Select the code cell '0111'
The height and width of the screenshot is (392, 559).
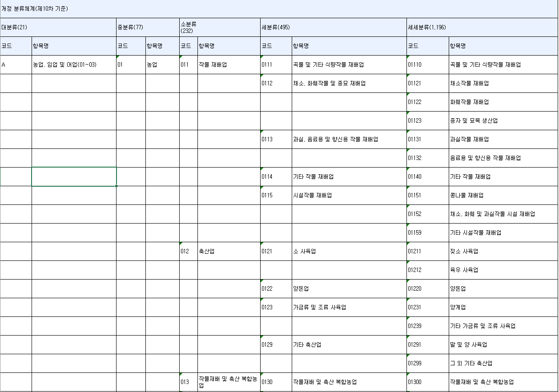(276, 64)
